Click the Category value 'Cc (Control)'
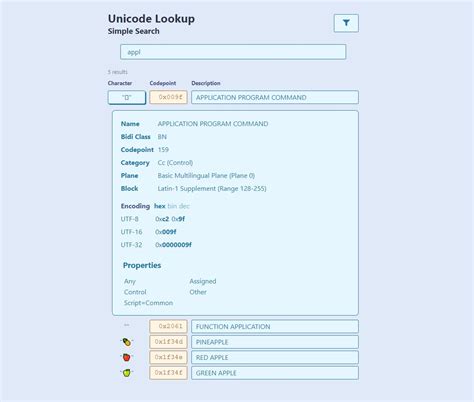Viewport: 474px width, 402px height. pyautogui.click(x=175, y=163)
